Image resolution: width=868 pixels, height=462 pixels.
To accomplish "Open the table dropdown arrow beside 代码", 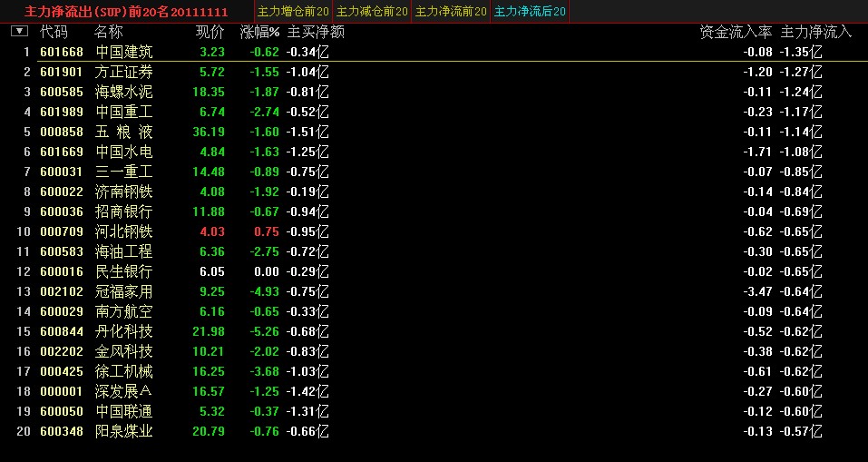I will [19, 31].
